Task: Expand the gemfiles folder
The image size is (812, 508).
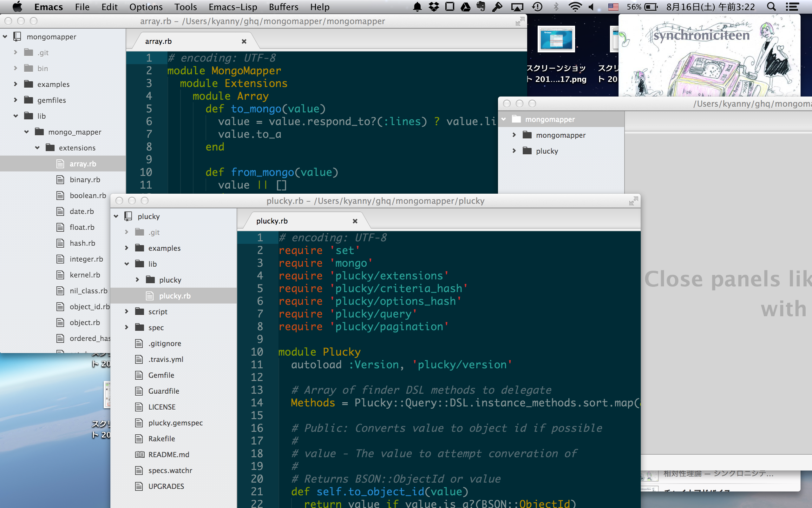Action: 16,100
